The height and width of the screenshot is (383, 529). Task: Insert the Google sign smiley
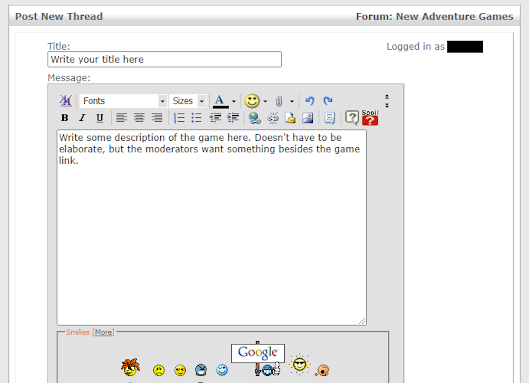[x=258, y=358]
